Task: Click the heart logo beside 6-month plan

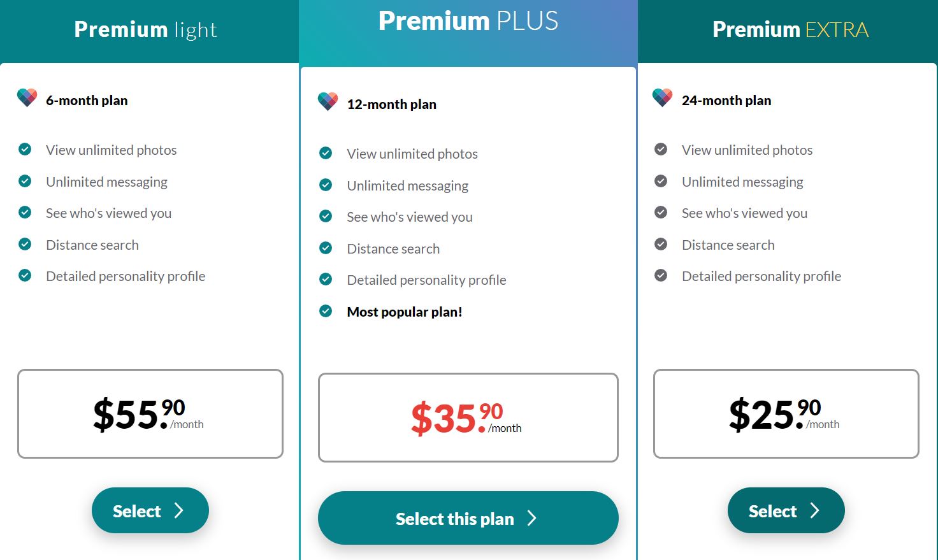Action: (27, 97)
